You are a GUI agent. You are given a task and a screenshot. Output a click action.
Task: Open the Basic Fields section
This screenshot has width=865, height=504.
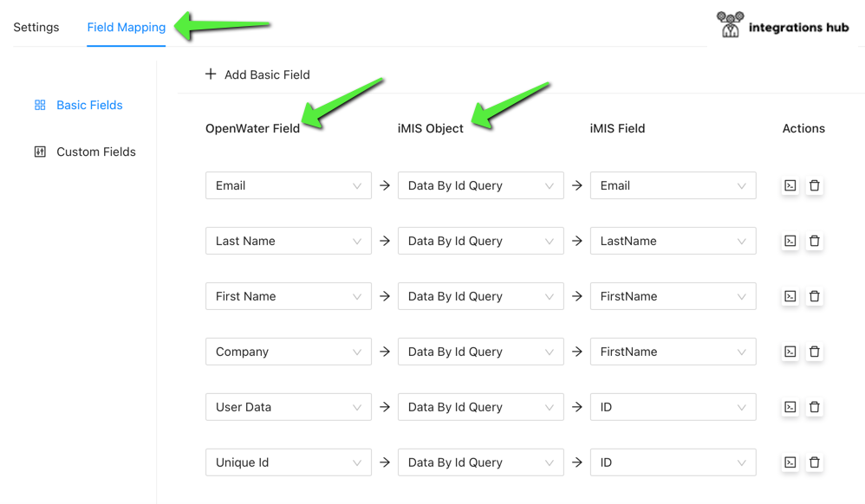point(89,105)
